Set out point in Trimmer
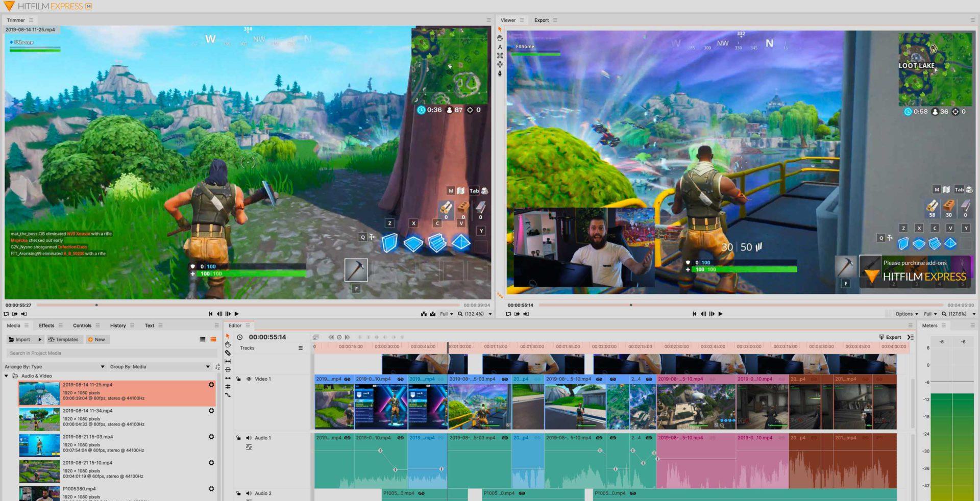The height and width of the screenshot is (501, 980). point(23,314)
